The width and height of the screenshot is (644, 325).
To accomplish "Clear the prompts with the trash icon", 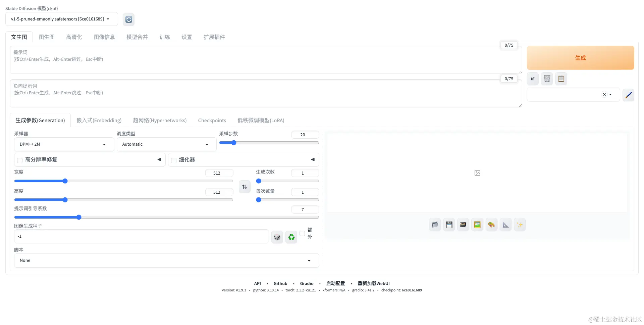I will coord(547,79).
